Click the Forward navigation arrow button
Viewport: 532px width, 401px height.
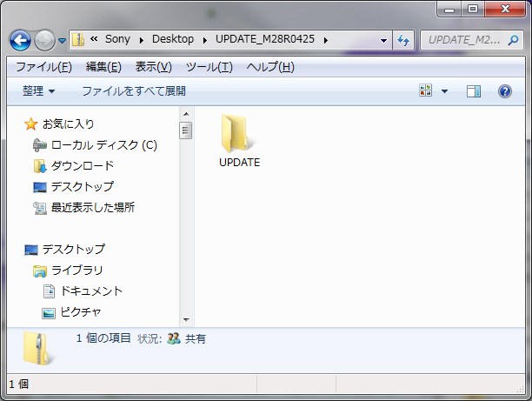click(x=44, y=40)
